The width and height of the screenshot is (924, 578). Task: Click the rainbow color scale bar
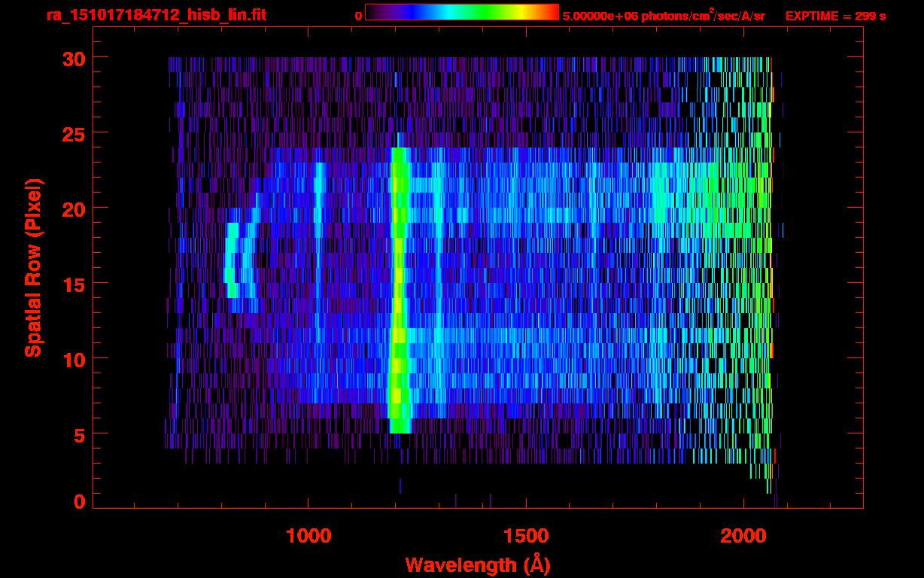click(462, 12)
